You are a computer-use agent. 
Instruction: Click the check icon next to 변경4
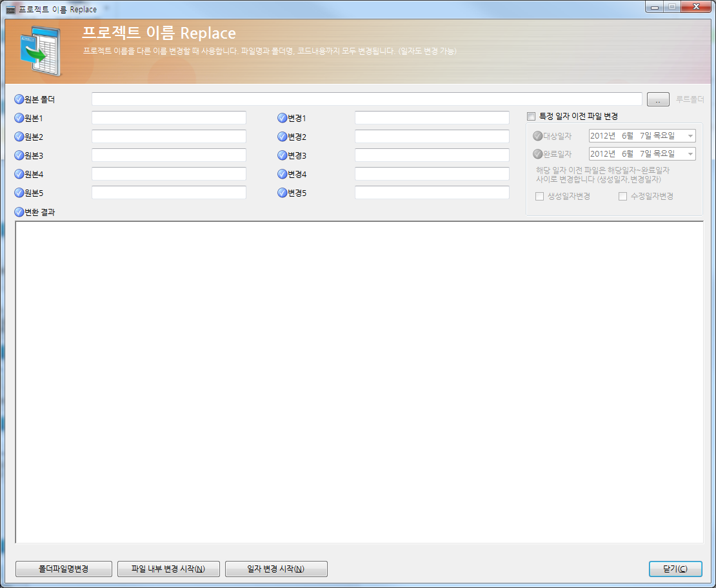coord(282,174)
